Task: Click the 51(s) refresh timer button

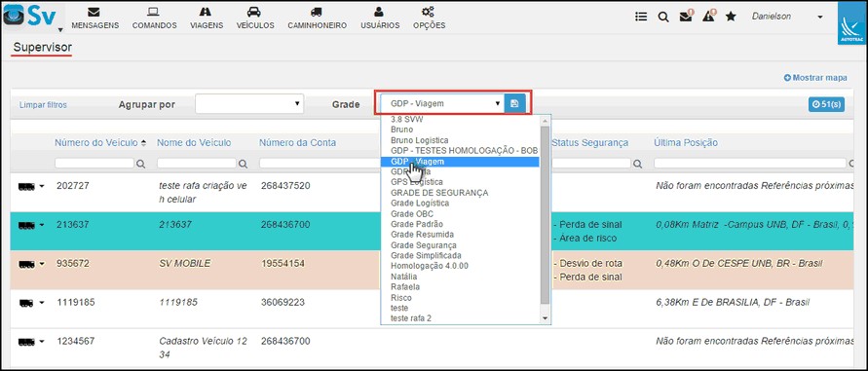Action: (826, 103)
